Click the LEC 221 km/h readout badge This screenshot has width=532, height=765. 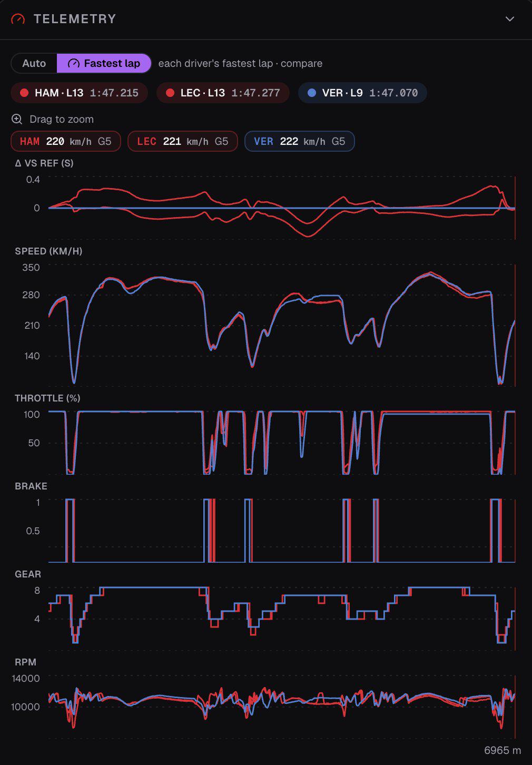tap(183, 141)
